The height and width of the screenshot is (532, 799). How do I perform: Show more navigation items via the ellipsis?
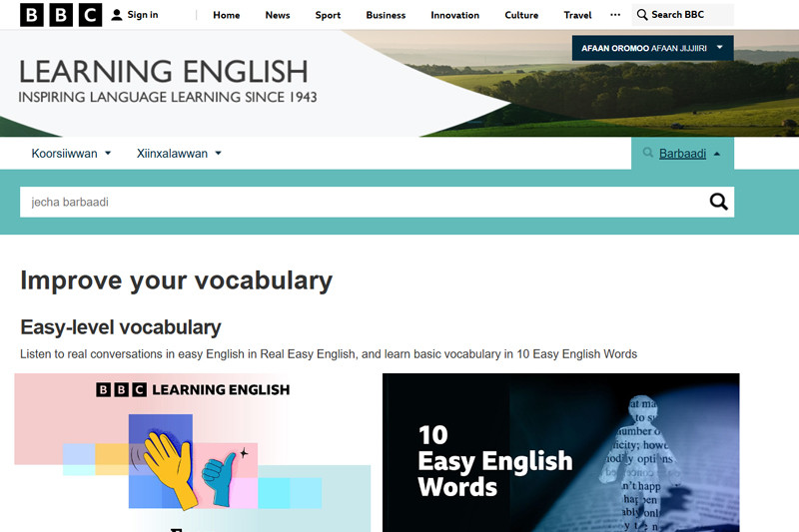tap(615, 15)
